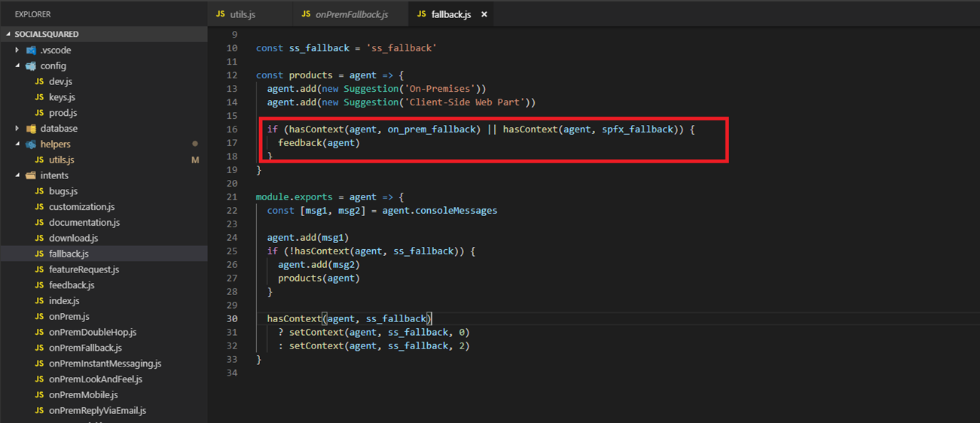
Task: Select bugs.js in the explorer
Action: [63, 191]
